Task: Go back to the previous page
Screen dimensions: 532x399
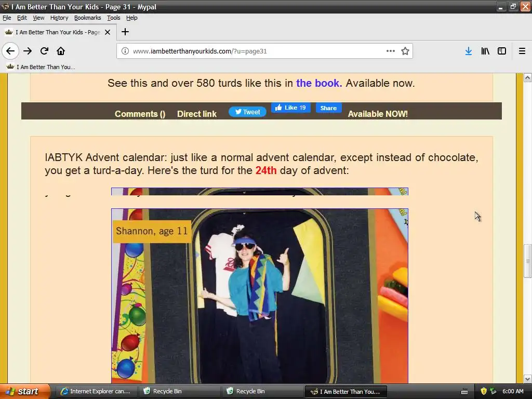Action: [x=10, y=51]
